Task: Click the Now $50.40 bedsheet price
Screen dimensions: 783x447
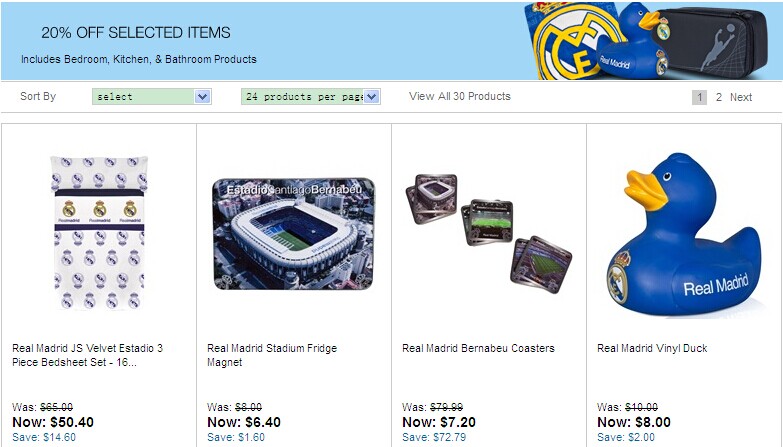Action: pos(53,422)
